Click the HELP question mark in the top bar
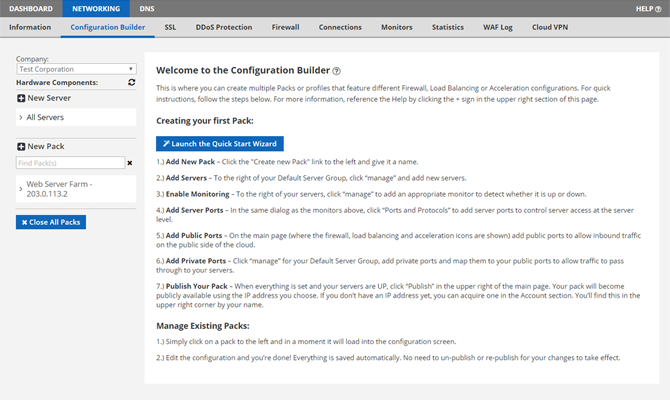The width and height of the screenshot is (670, 400). [658, 9]
